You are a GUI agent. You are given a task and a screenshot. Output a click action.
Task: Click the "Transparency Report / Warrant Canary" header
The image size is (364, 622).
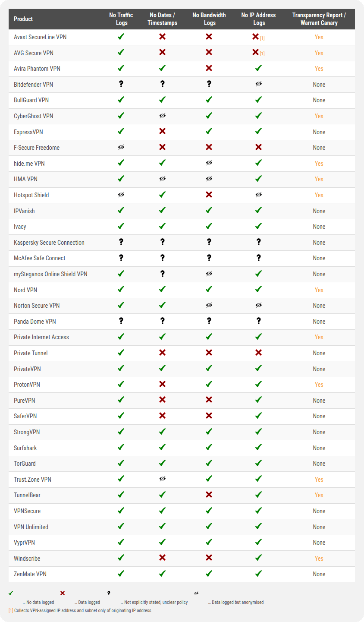pos(319,19)
